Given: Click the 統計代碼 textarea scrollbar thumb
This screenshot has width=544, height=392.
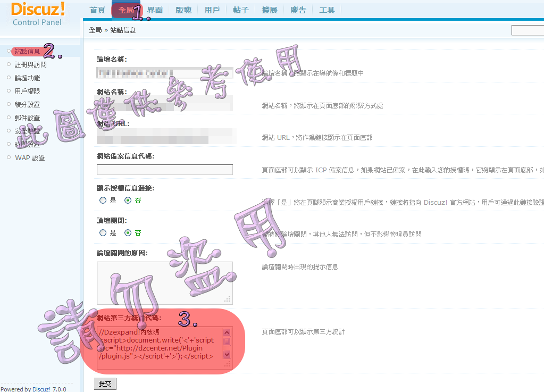Looking at the screenshot, I should (227, 341).
